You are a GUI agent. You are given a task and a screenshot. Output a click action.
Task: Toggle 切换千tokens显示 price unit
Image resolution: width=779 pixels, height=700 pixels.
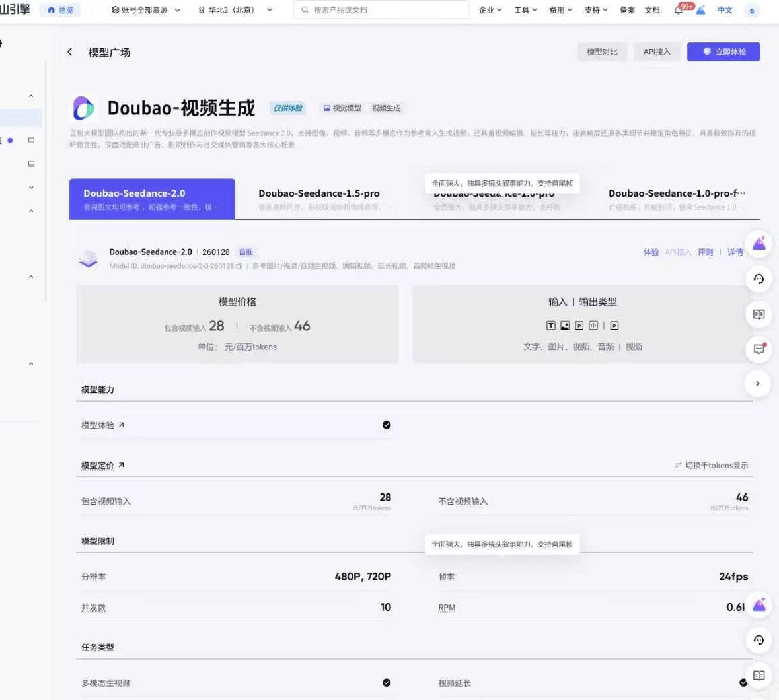click(x=712, y=465)
